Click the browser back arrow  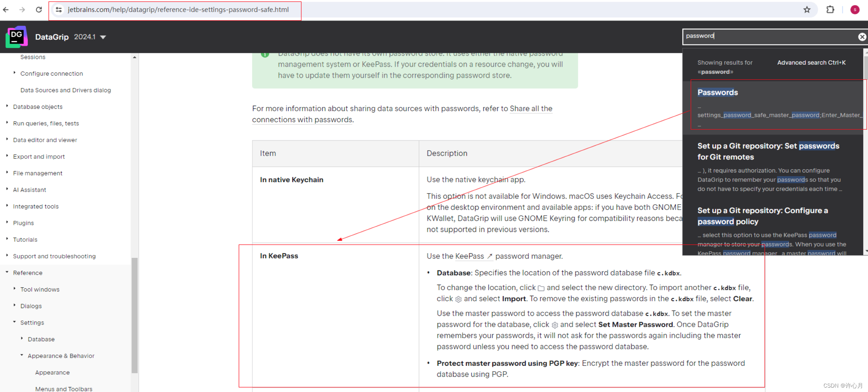[6, 10]
